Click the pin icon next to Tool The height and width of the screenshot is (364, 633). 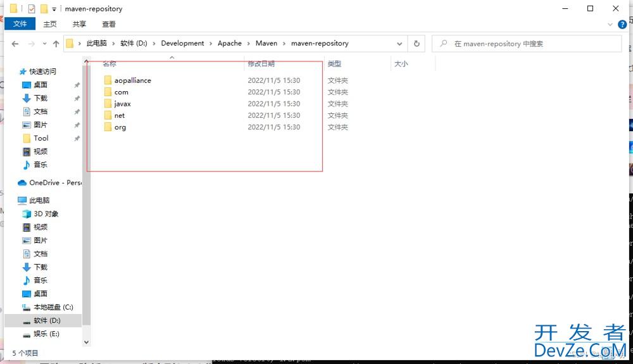tap(77, 139)
